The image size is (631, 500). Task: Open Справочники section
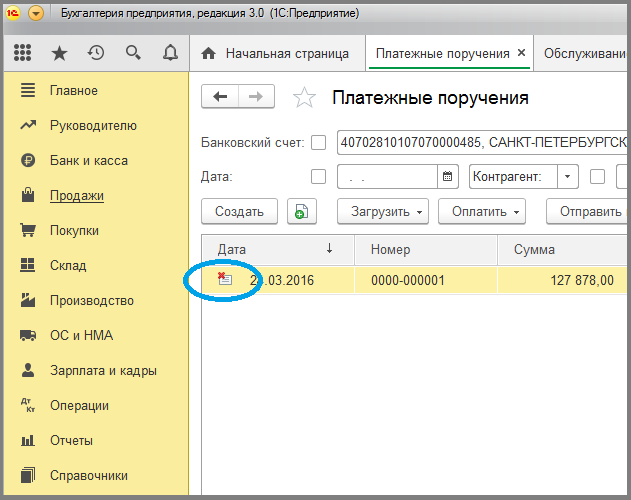[89, 475]
